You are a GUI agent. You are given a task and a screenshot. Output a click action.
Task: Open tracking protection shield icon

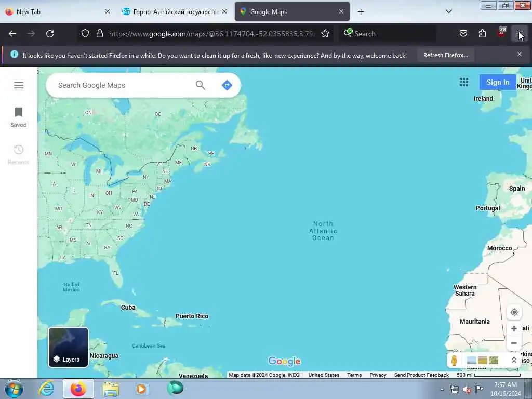[85, 34]
